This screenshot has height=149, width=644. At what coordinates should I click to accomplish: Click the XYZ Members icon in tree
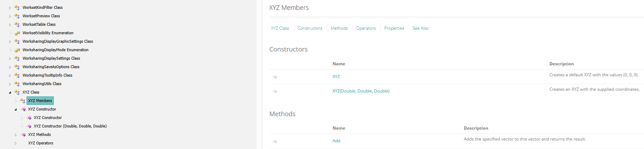point(23,101)
